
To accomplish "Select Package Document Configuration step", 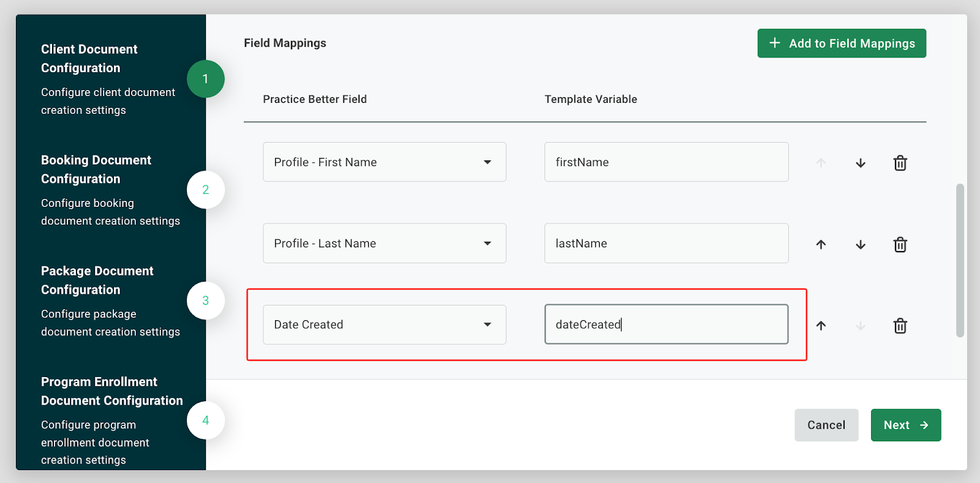I will pyautogui.click(x=97, y=280).
